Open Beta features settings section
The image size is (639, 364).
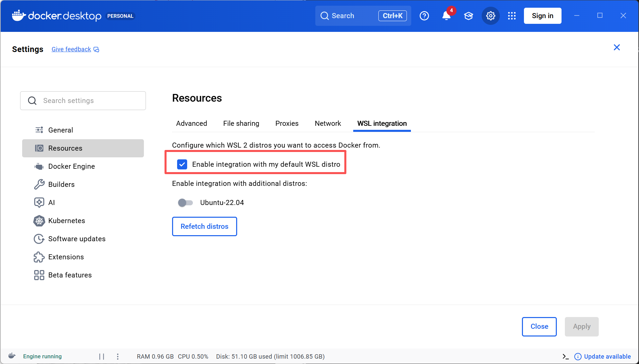83,275
